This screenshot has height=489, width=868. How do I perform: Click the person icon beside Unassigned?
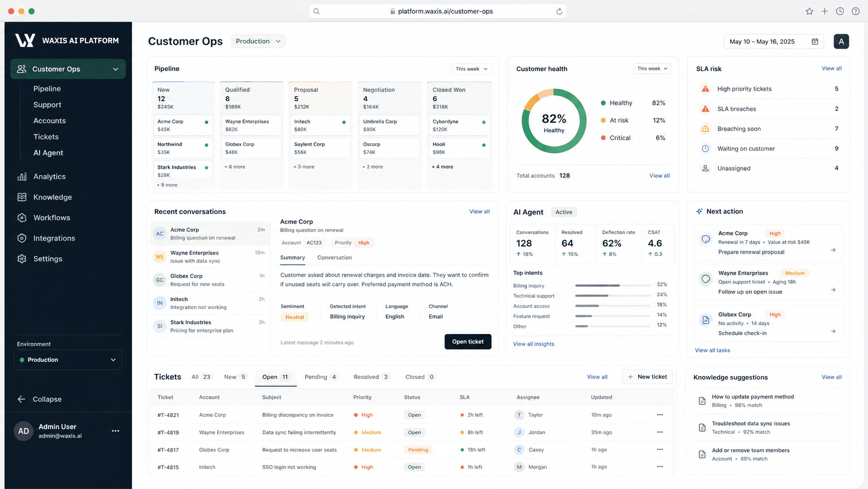click(x=706, y=168)
